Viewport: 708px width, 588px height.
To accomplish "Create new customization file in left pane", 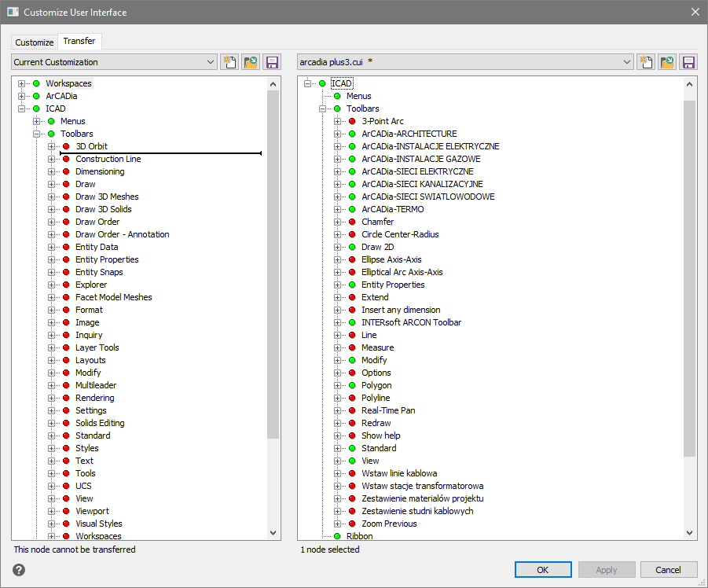I will pos(229,62).
